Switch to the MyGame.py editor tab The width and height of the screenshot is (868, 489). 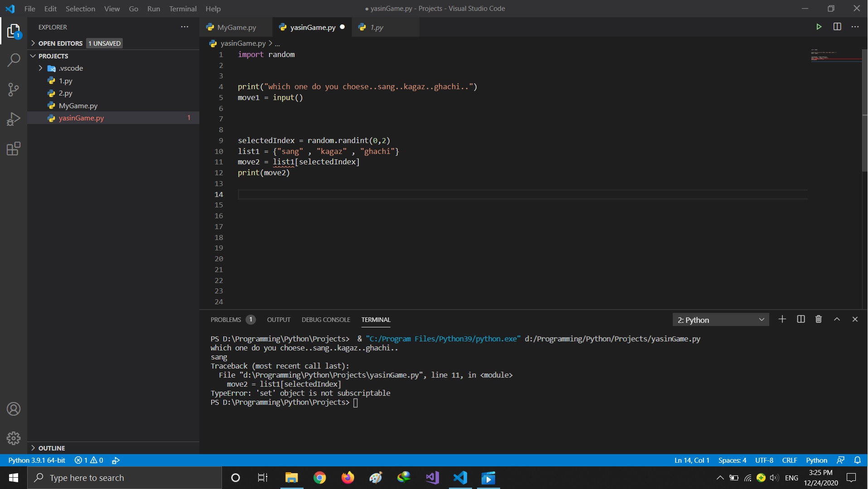tap(236, 27)
